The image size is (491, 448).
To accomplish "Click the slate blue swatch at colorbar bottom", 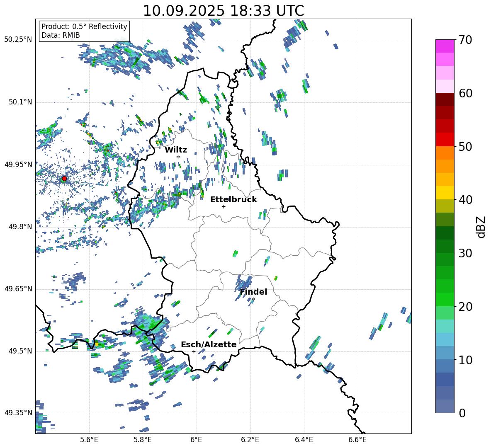I will click(445, 406).
